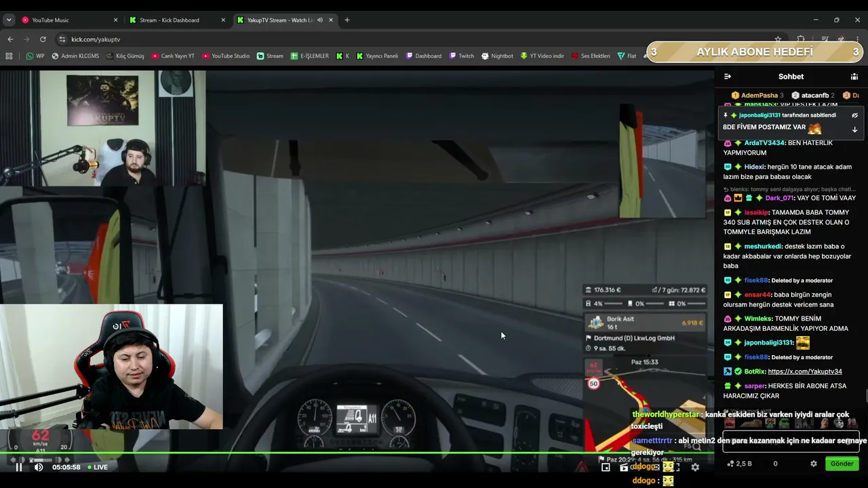
Task: Open the YT Video indir bookmark
Action: (x=542, y=56)
